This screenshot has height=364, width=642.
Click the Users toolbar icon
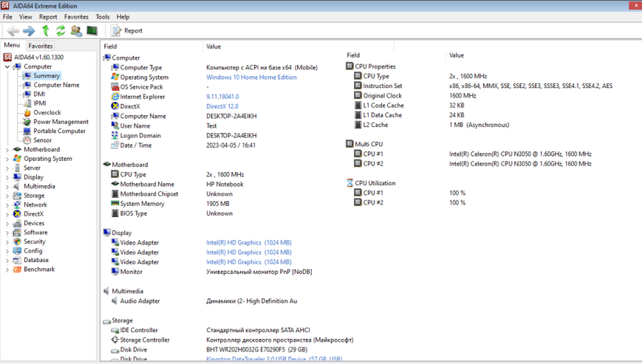point(76,31)
